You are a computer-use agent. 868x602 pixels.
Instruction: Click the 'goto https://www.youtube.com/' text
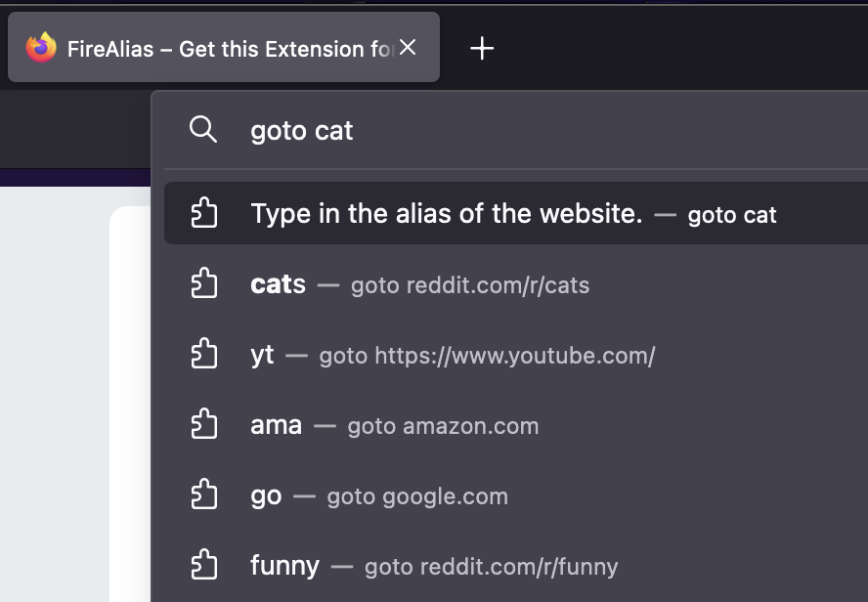[487, 355]
